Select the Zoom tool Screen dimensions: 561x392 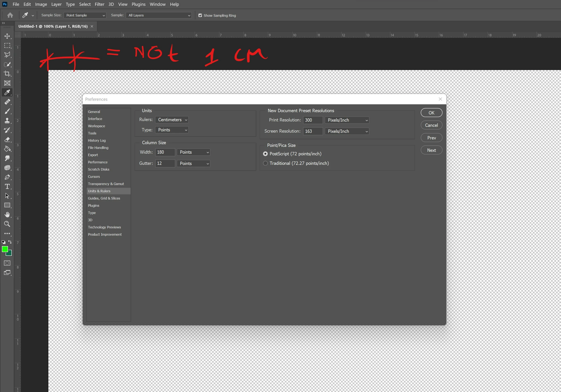(x=7, y=224)
